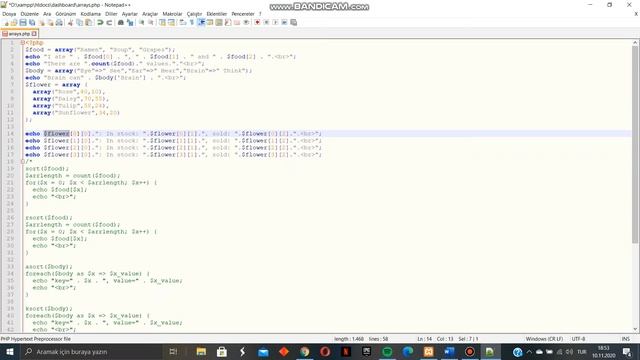Copy selection with the toolbar copy icon
This screenshot has height=360, width=640.
[79, 22]
